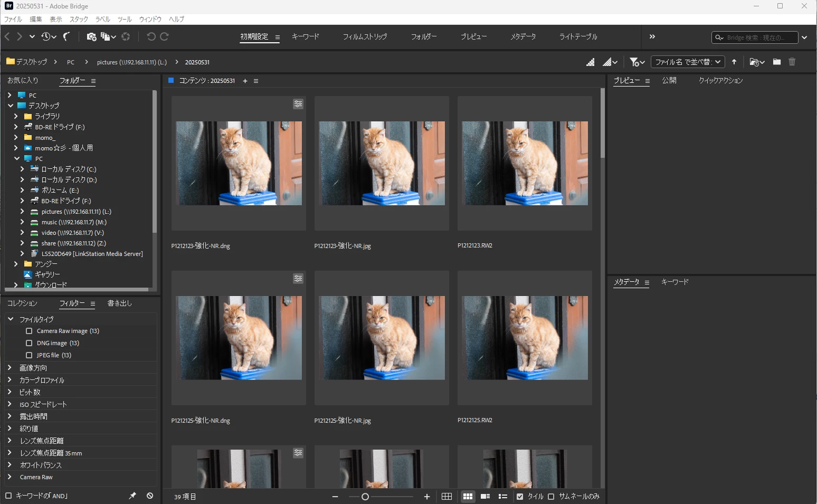
Task: Click plus to enlarge thumbnails
Action: pyautogui.click(x=427, y=497)
